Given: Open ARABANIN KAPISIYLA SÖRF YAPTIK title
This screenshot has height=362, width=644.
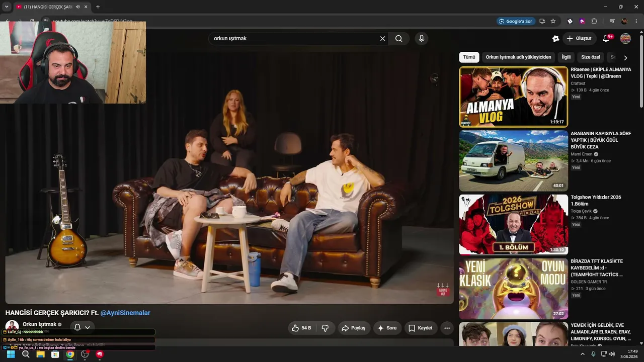Looking at the screenshot, I should pyautogui.click(x=601, y=140).
